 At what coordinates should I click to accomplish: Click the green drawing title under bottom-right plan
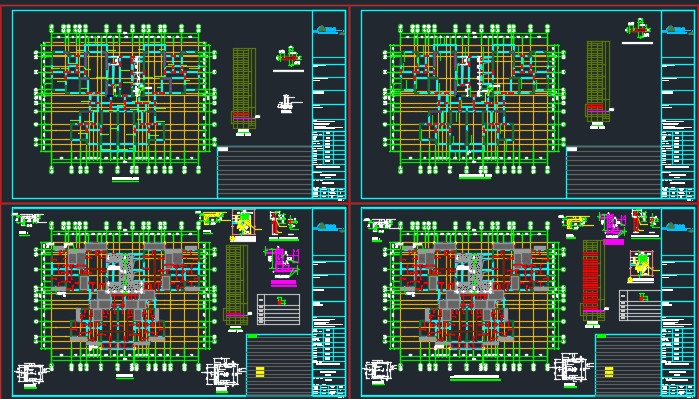click(475, 378)
